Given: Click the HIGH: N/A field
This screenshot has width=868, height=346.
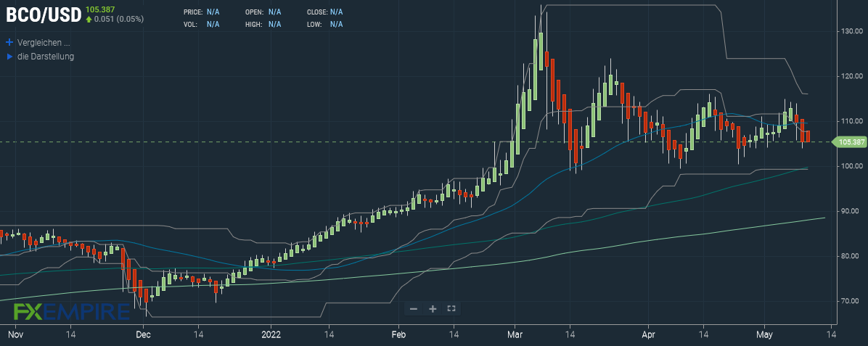Looking at the screenshot, I should (263, 24).
